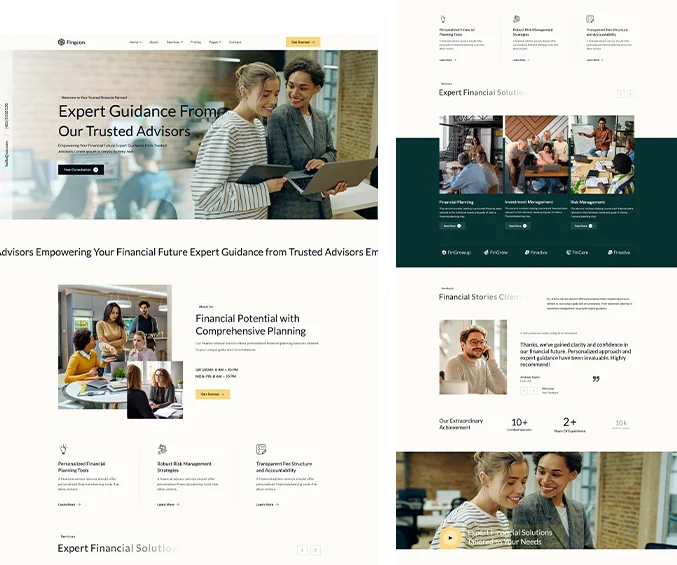677x565 pixels.
Task: Go to the About menu item
Action: [154, 42]
